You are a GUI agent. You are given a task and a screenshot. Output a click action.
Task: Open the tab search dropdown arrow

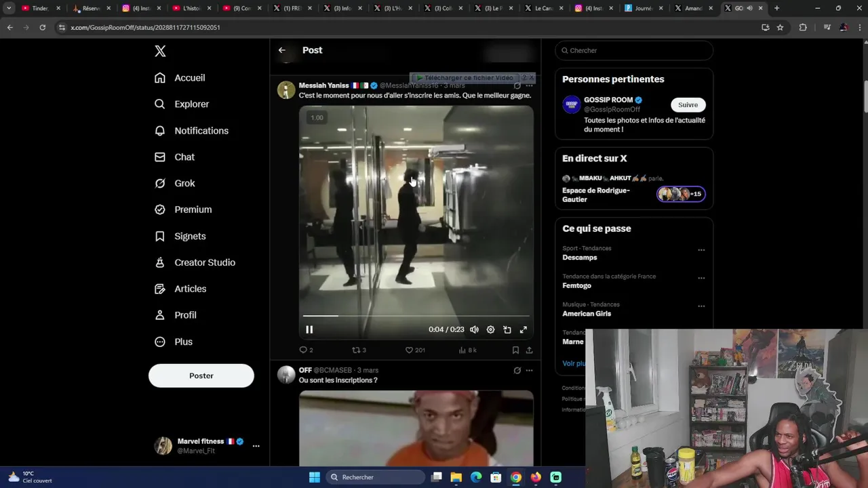click(x=9, y=8)
